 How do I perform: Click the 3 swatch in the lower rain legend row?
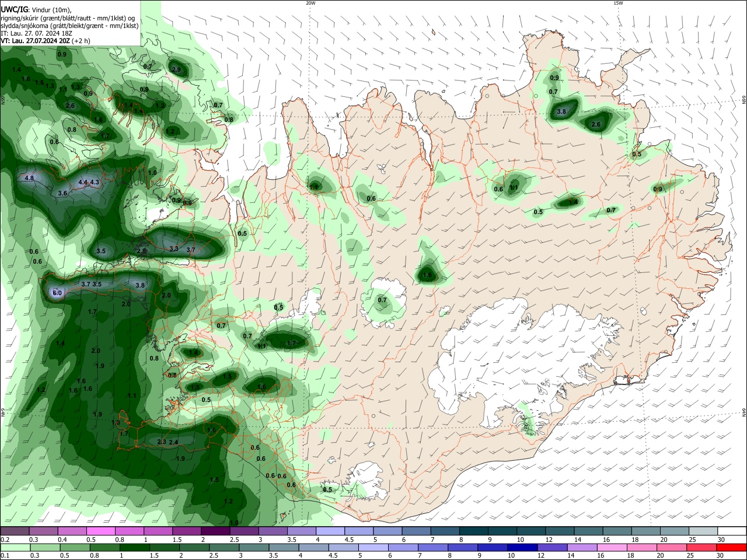tap(254, 547)
